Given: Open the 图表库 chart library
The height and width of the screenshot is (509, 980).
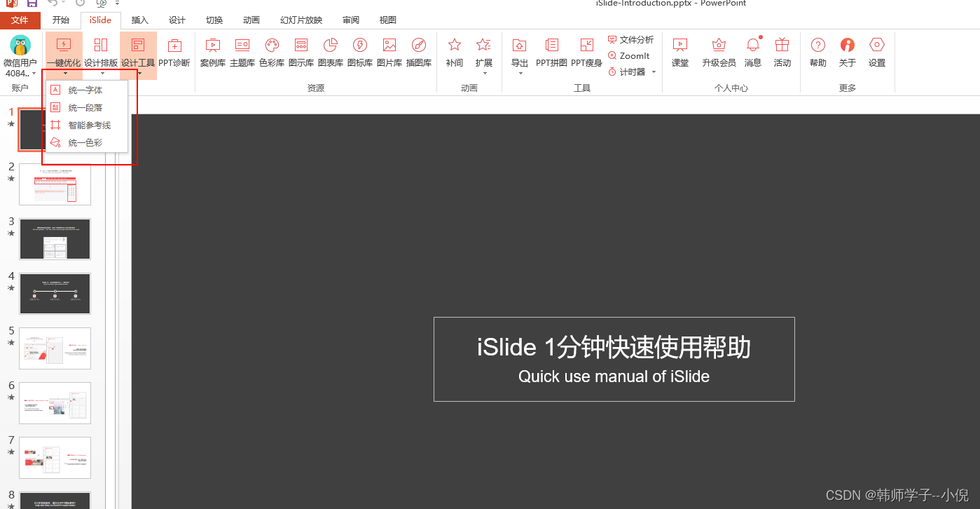Looking at the screenshot, I should pyautogui.click(x=331, y=53).
